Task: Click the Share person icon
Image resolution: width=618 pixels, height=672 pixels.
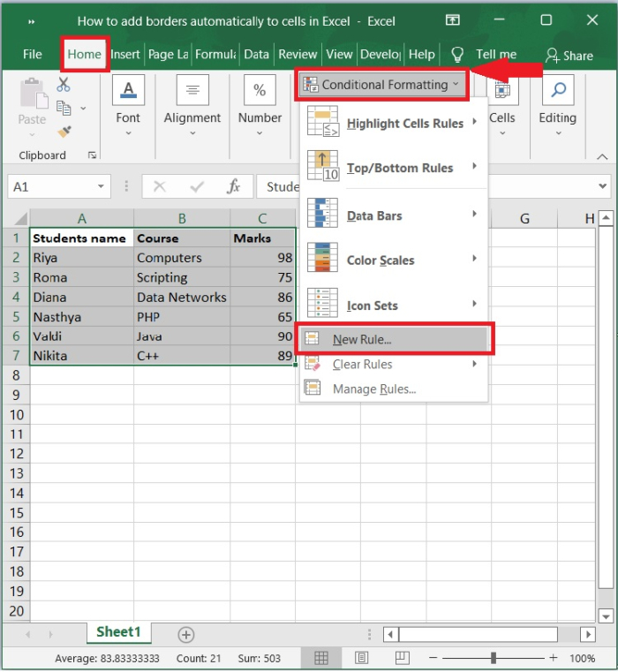Action: pos(553,56)
